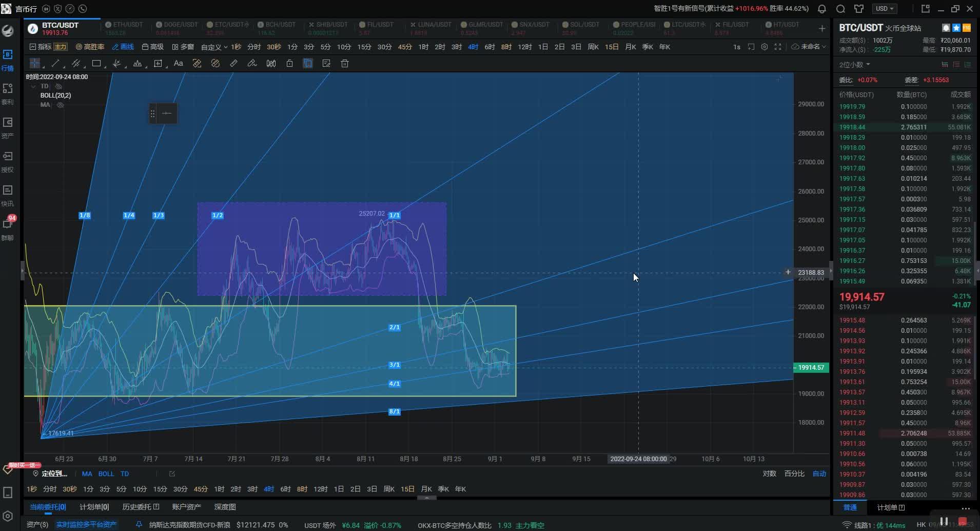Toggle TD indicator visibility eye
The width and height of the screenshot is (980, 531).
click(58, 86)
